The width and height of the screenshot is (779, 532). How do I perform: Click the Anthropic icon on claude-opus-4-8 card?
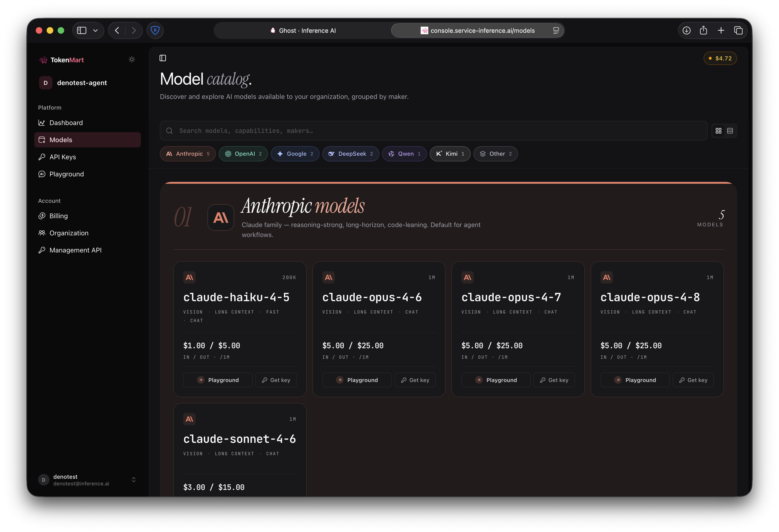(x=607, y=277)
